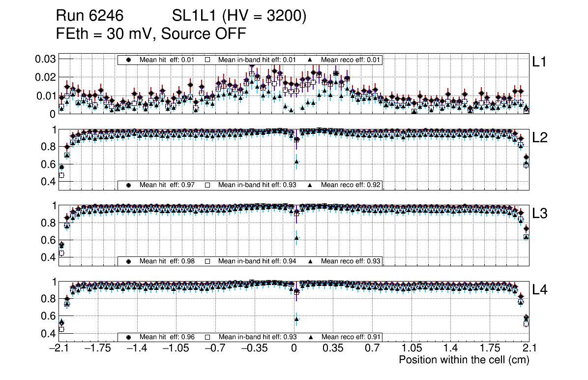Select the L2 panel label
Image resolution: width=588 pixels, height=380 pixels.
(539, 138)
